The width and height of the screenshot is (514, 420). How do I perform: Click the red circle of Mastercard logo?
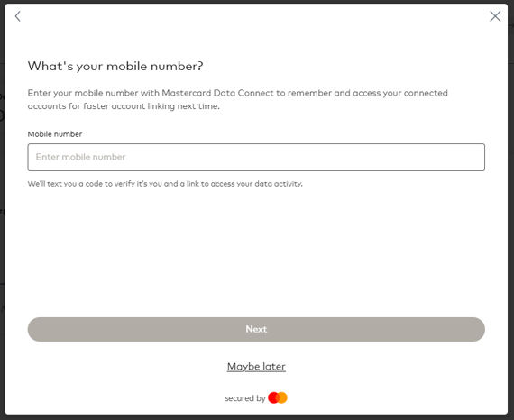point(273,397)
